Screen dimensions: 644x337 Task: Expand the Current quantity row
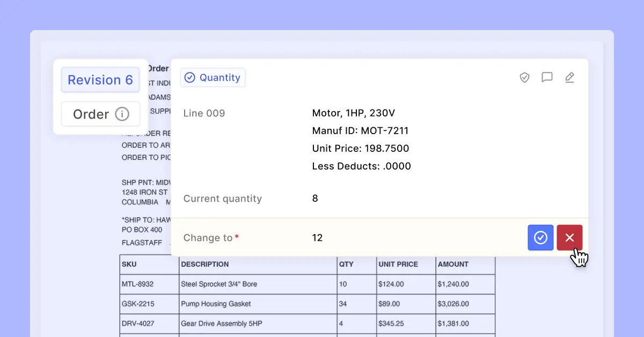[223, 199]
